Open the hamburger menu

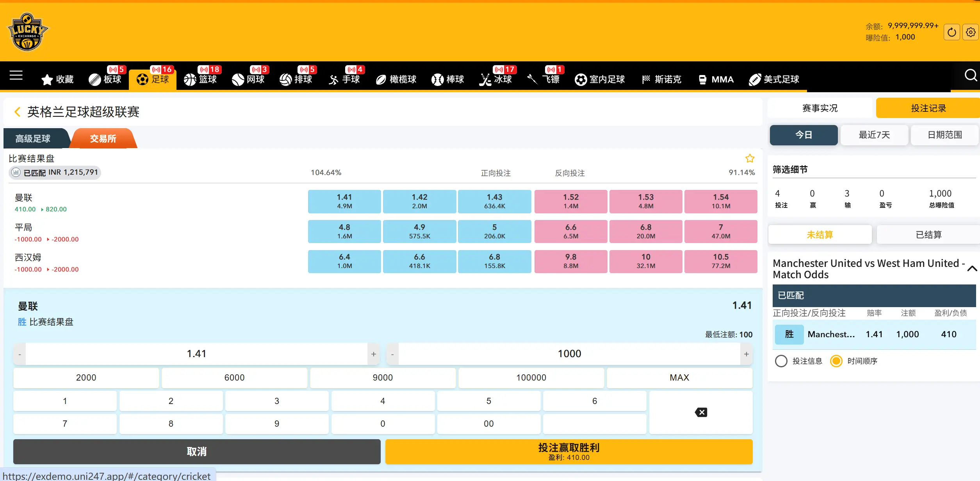pos(16,75)
